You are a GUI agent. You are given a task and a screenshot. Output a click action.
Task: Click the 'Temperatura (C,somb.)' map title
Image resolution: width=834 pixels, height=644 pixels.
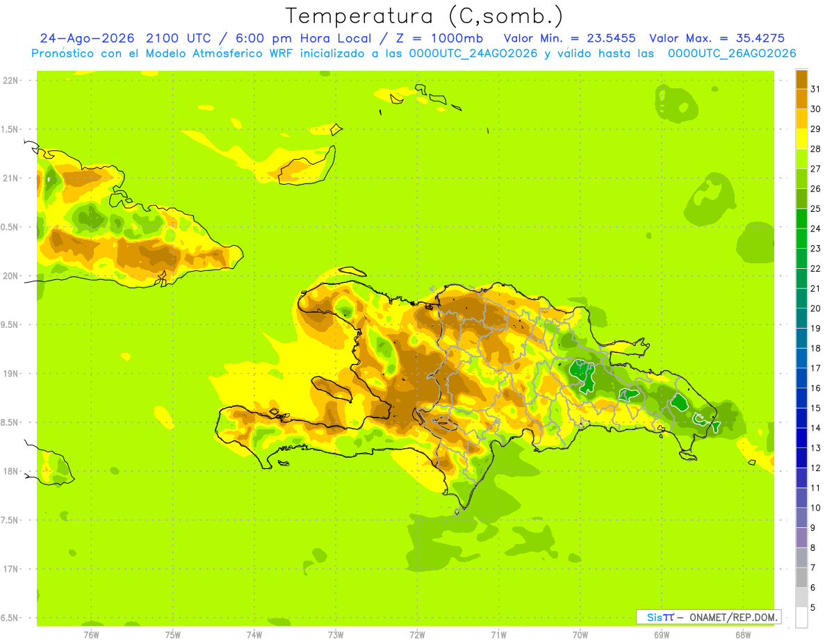[x=424, y=17]
